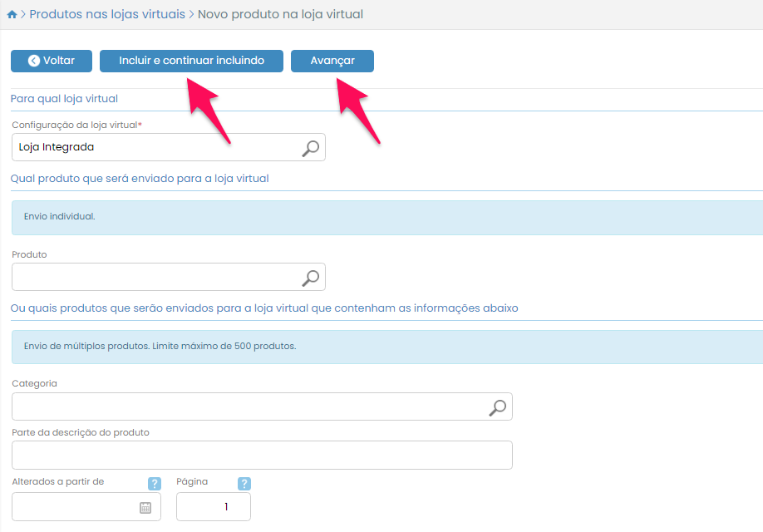Open search magnifier for Configuração da loja virtual

[310, 148]
